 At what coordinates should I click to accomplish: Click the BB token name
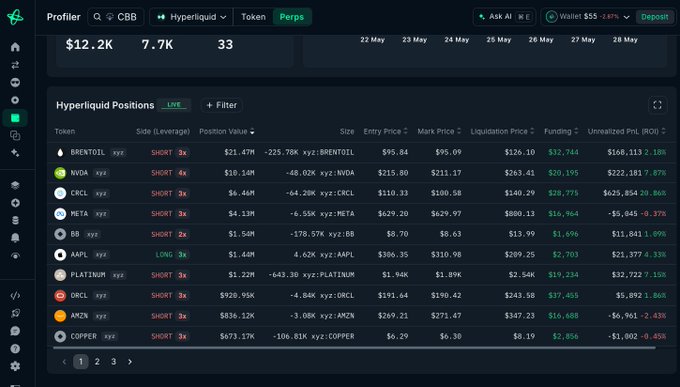75,234
